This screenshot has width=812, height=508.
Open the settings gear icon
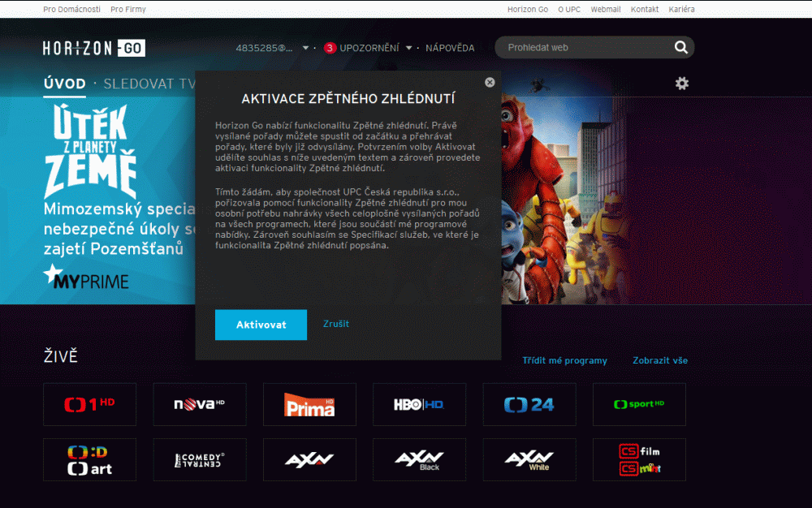[x=681, y=84]
